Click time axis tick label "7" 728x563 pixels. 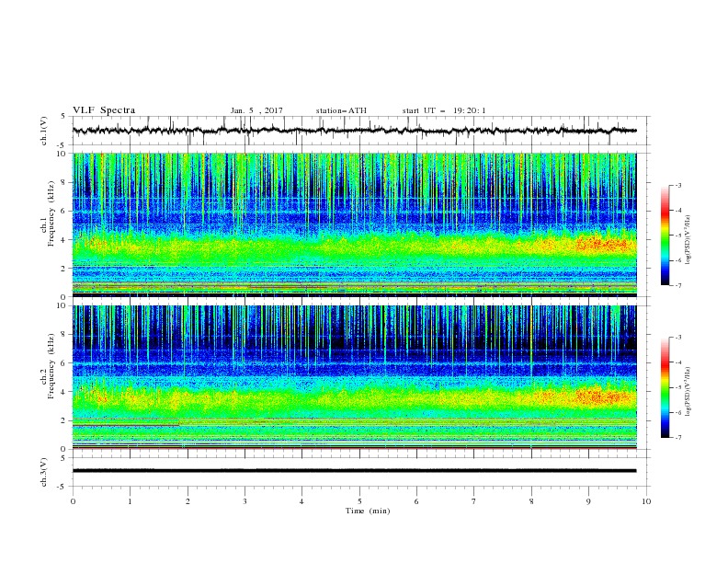click(x=474, y=501)
